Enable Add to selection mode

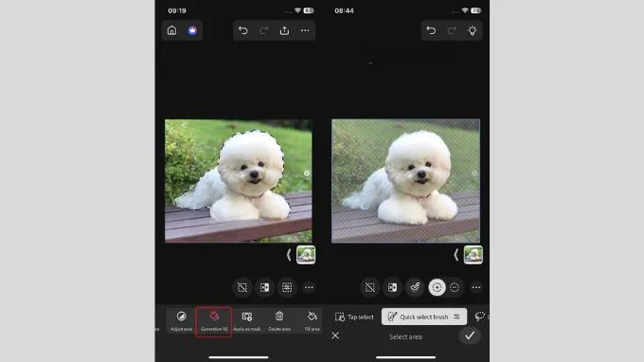(x=437, y=287)
